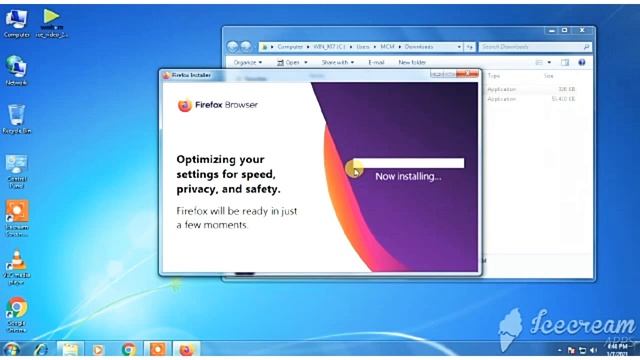Click Open in the Explorer toolbar
Image resolution: width=640 pixels, height=360 pixels.
point(288,62)
